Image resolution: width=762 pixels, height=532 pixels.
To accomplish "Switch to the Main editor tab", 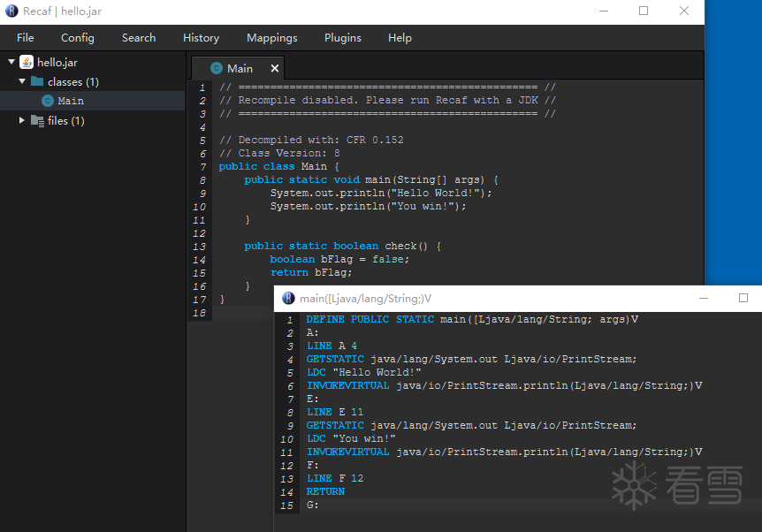I will [x=240, y=69].
